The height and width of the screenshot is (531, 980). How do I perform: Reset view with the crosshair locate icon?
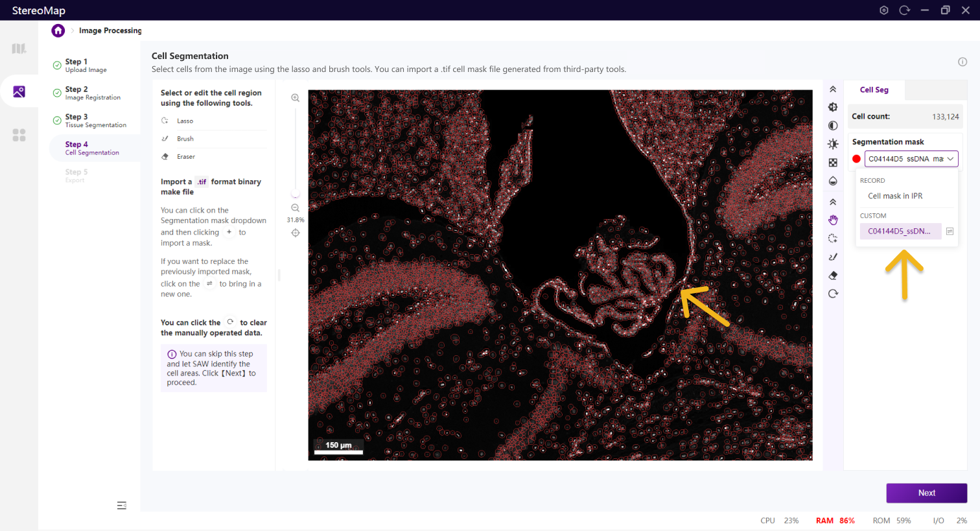pyautogui.click(x=295, y=233)
